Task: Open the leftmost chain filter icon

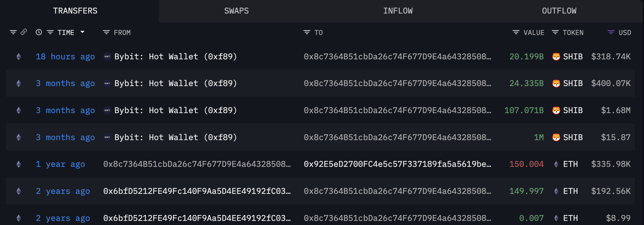Action: point(13,32)
